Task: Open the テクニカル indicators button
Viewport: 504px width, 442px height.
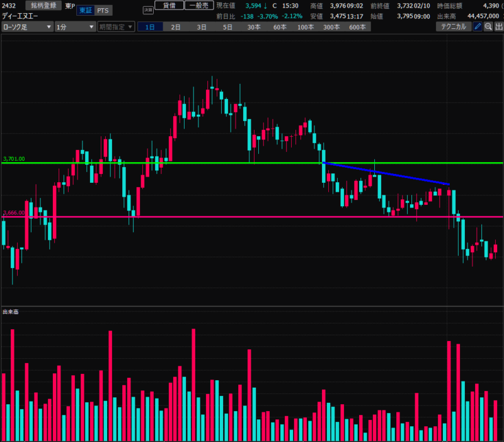Action: pyautogui.click(x=453, y=26)
